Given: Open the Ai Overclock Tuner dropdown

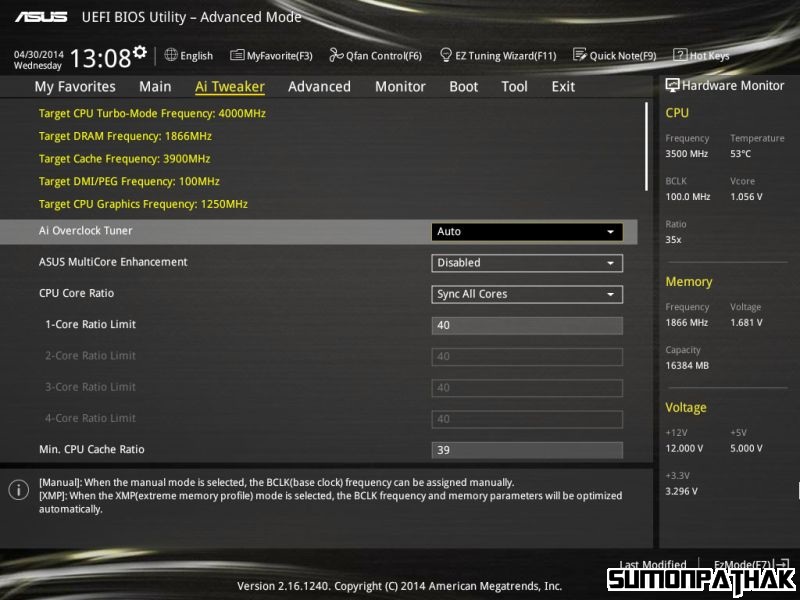Looking at the screenshot, I should (x=527, y=232).
